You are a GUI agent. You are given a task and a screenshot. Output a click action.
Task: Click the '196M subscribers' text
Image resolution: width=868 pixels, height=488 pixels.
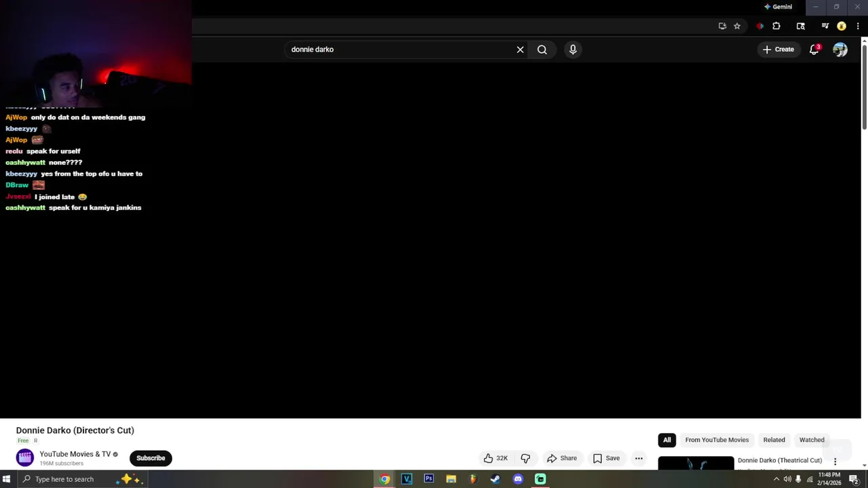point(61,464)
